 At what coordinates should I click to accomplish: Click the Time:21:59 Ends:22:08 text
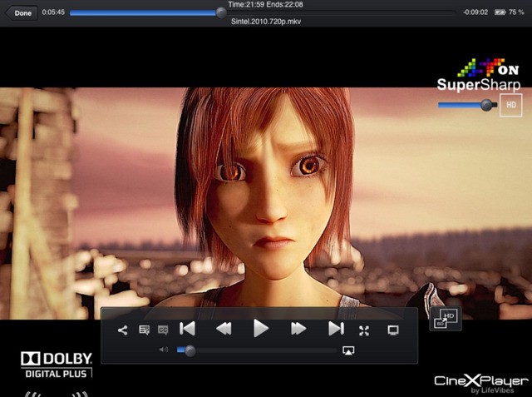pos(266,4)
